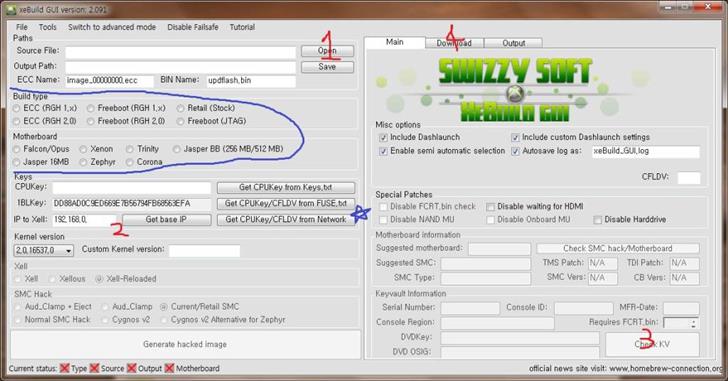The height and width of the screenshot is (381, 728).
Task: Switch to the Download tab
Action: [454, 43]
